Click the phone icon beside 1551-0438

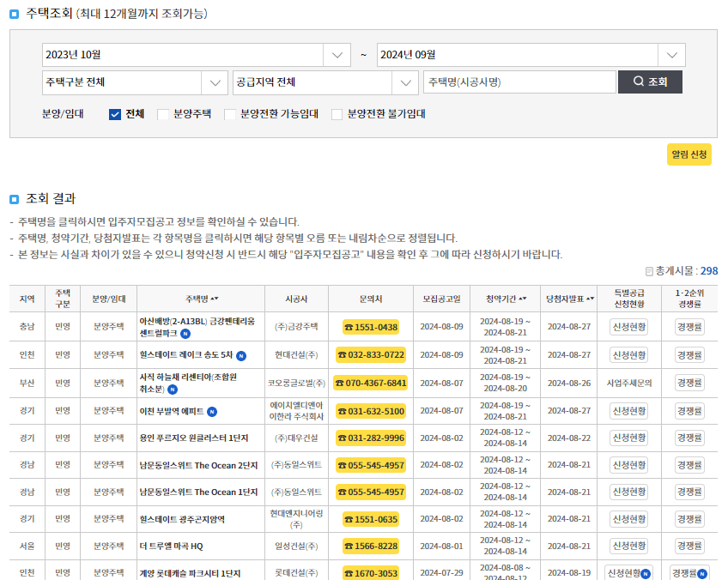point(349,327)
